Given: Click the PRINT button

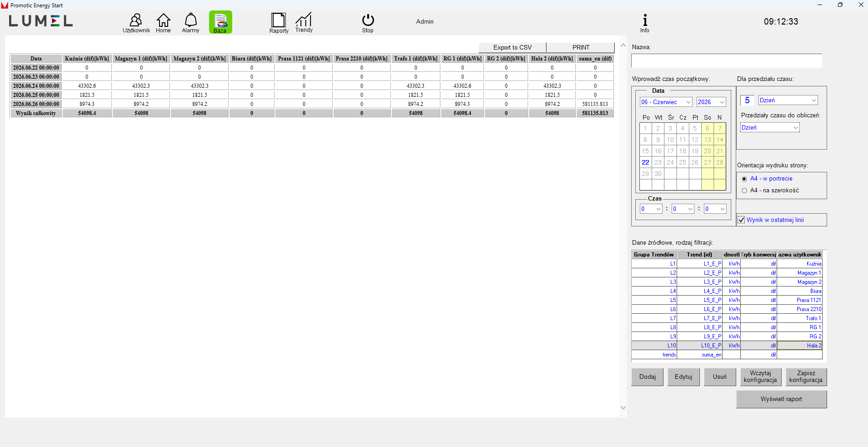Looking at the screenshot, I should [580, 47].
